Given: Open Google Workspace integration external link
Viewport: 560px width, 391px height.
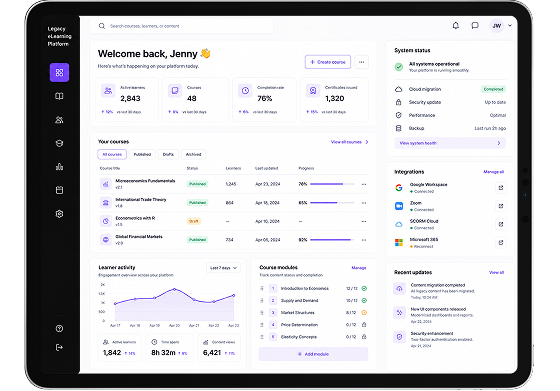Looking at the screenshot, I should pos(501,188).
